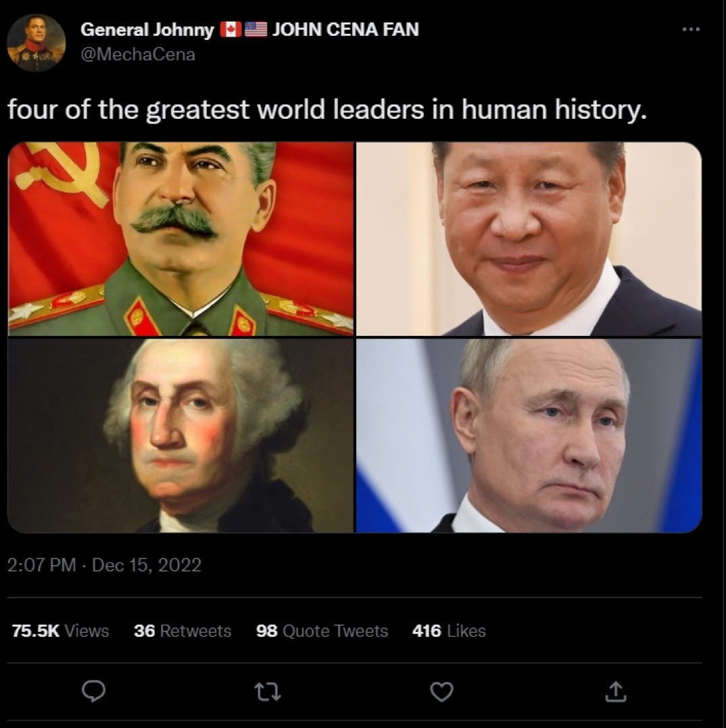Like the tweet with the heart icon
This screenshot has height=728, width=726.
441,691
